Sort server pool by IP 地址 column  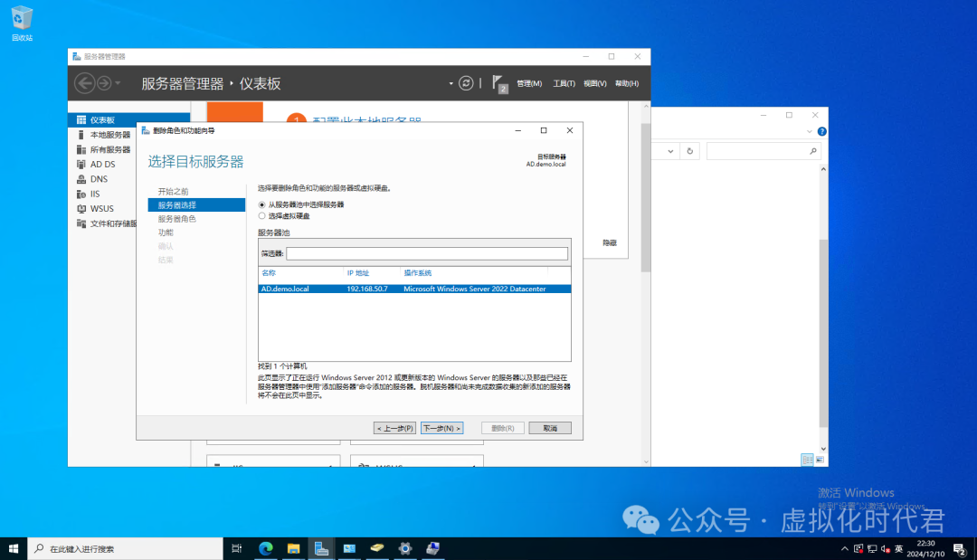pos(357,273)
